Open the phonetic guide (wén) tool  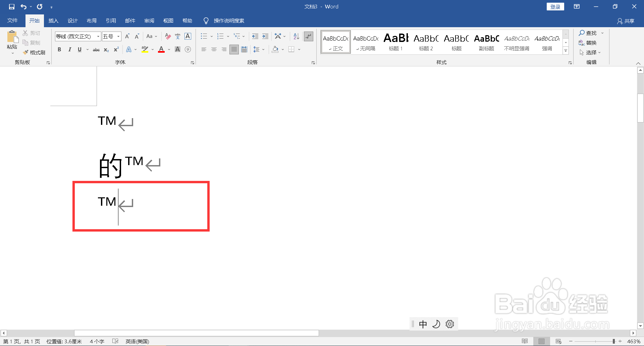[x=178, y=36]
